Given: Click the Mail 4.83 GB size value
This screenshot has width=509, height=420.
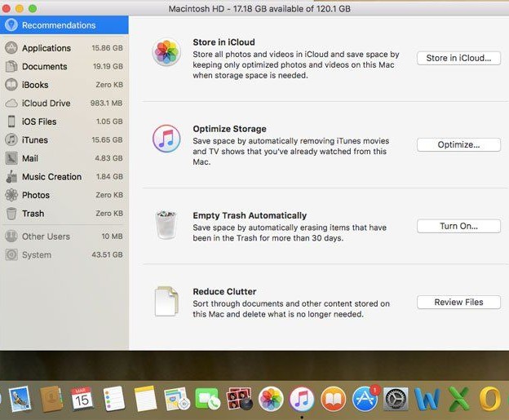Looking at the screenshot, I should 108,158.
